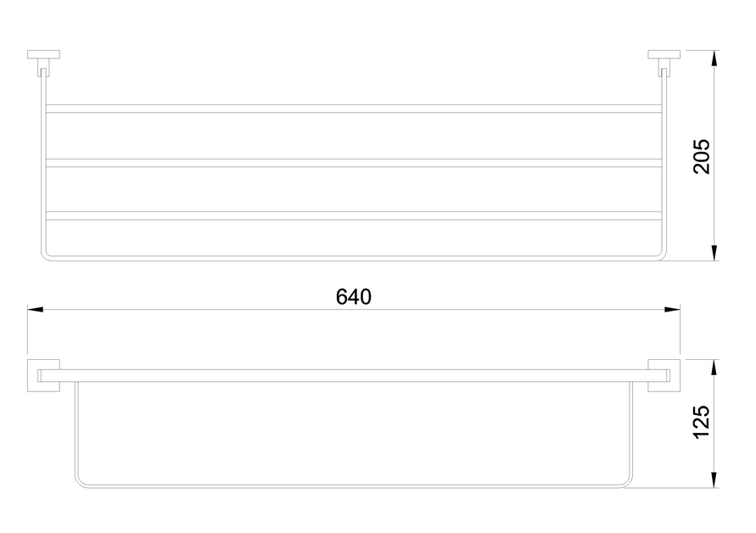
Task: Click the bottom edge of the front view frame
Action: click(354, 259)
